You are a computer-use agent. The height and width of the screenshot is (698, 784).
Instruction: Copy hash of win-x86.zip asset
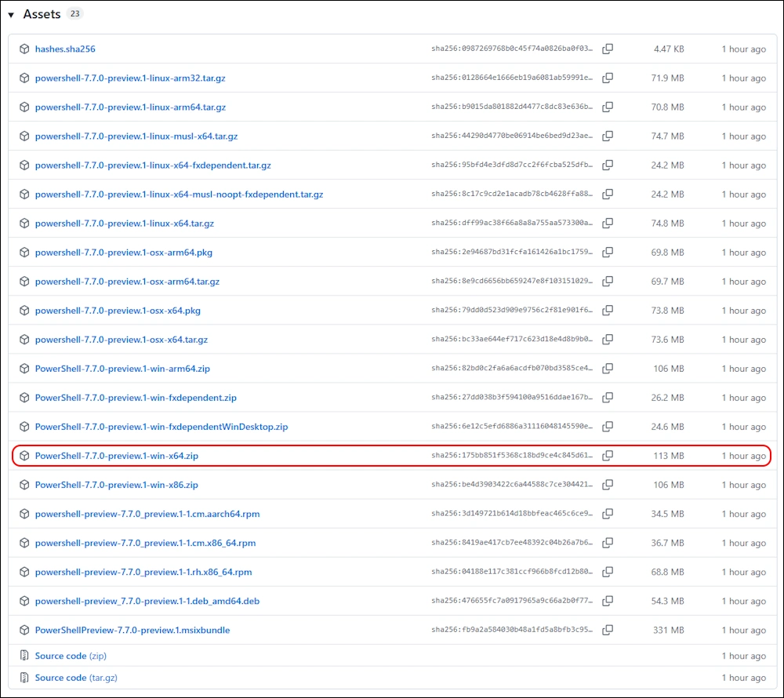coord(608,485)
